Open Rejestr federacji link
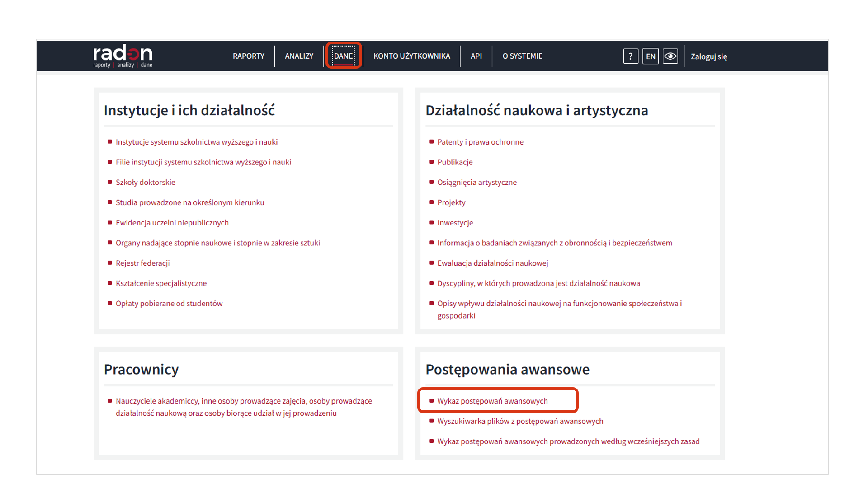The width and height of the screenshot is (868, 488). 142,263
